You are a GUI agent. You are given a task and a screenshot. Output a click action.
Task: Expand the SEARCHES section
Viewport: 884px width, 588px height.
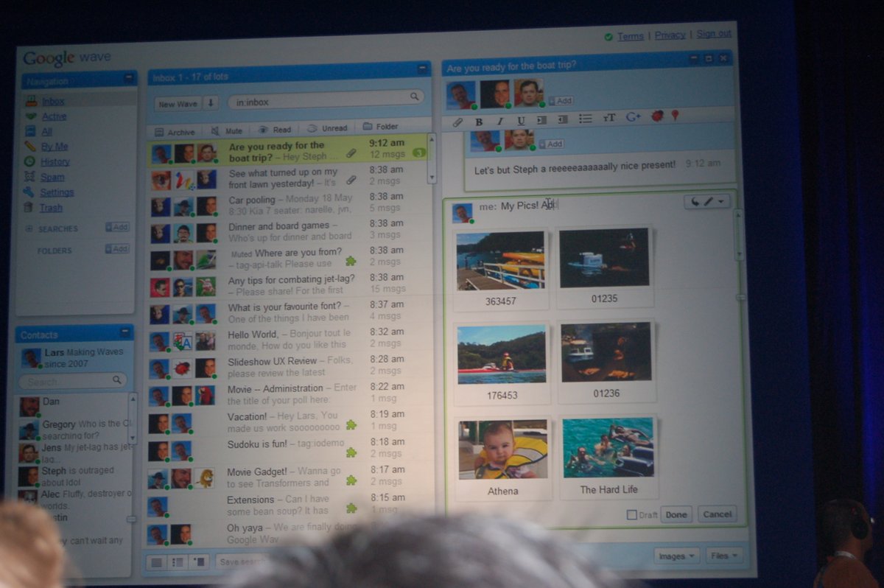pyautogui.click(x=29, y=229)
